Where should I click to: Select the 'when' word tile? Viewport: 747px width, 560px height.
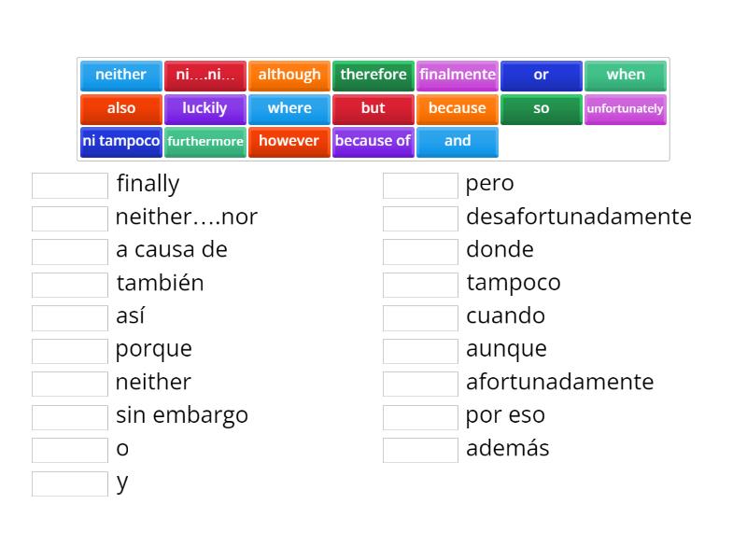(x=626, y=75)
